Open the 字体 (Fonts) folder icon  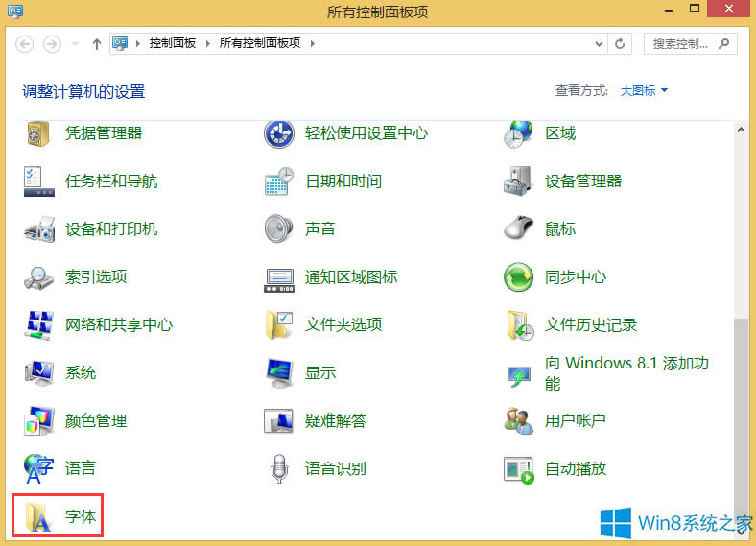(39, 517)
